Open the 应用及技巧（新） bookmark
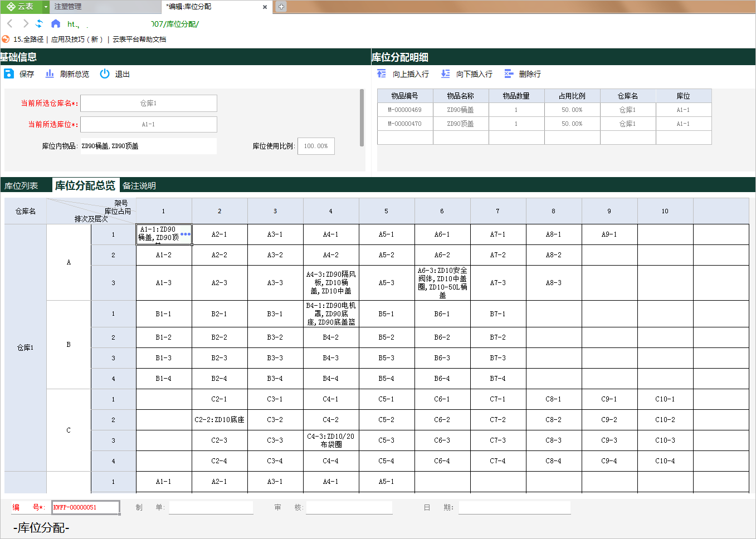This screenshot has height=539, width=756. click(77, 39)
